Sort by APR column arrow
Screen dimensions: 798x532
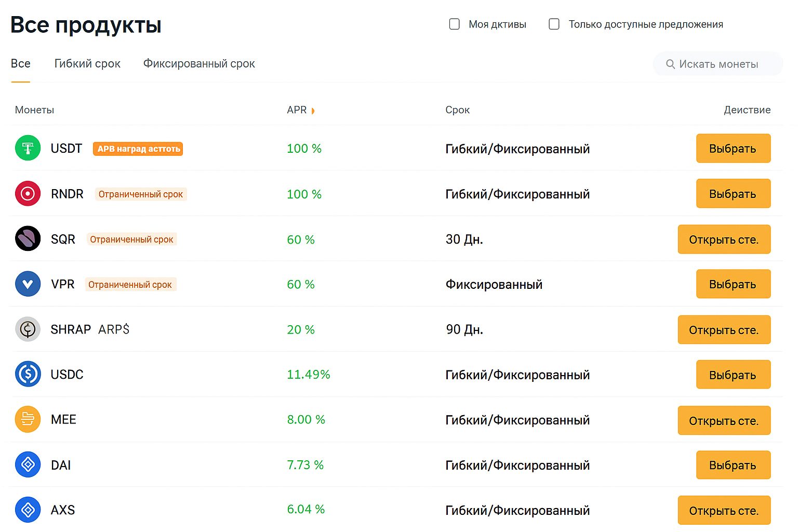coord(313,111)
